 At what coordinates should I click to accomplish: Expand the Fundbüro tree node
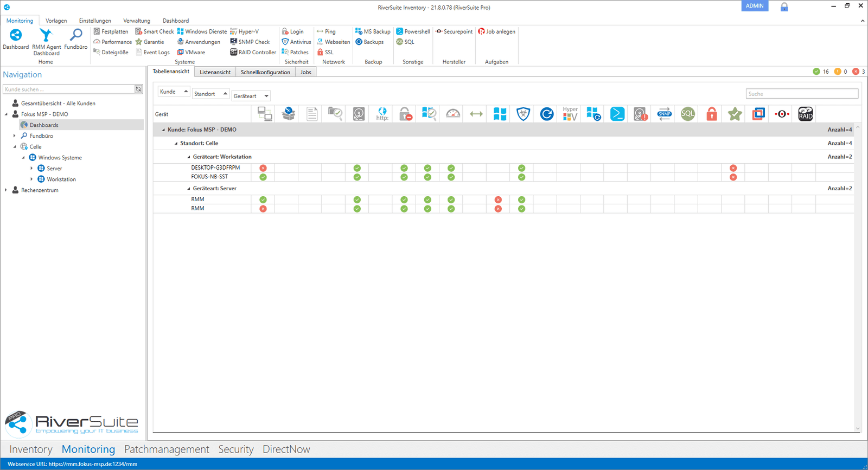15,136
